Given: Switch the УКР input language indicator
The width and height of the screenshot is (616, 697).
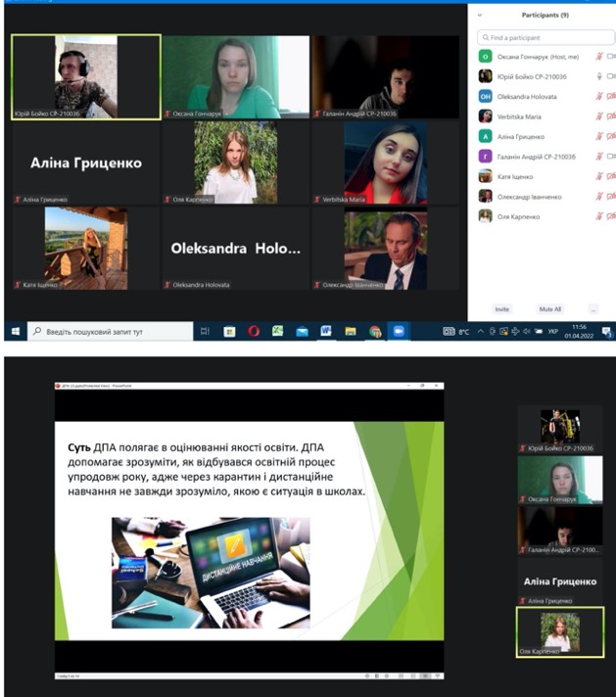Looking at the screenshot, I should click(x=553, y=332).
